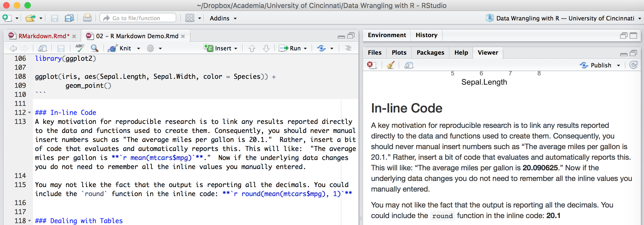Open the project menu Data Wrangling with R
644x225 pixels.
click(563, 18)
